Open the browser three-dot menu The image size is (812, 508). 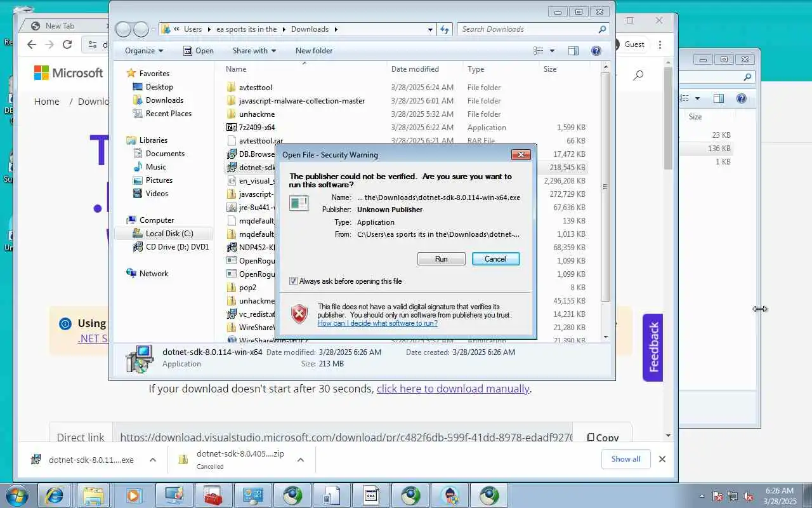[660, 44]
